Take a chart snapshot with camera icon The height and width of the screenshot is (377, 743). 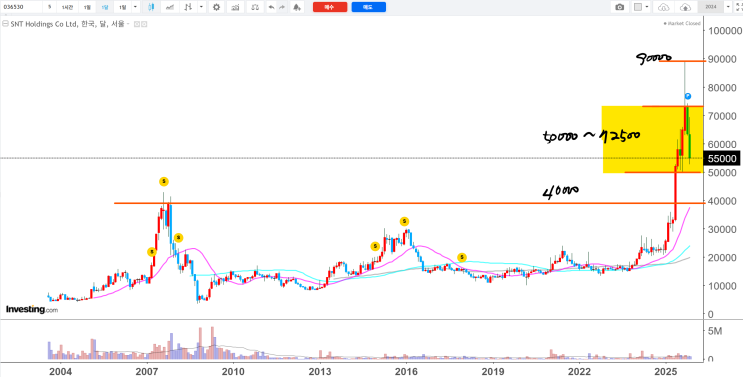click(619, 7)
